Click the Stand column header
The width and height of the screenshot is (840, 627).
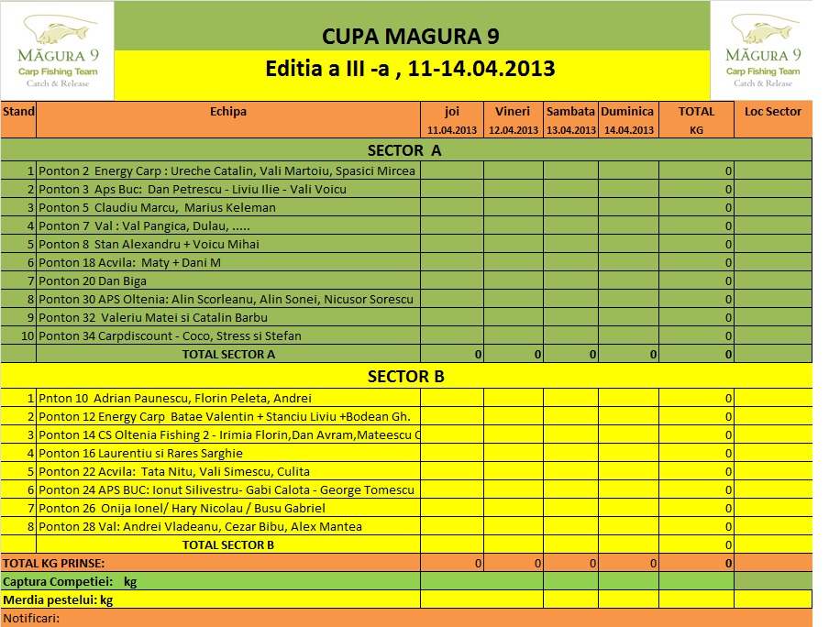tap(18, 119)
